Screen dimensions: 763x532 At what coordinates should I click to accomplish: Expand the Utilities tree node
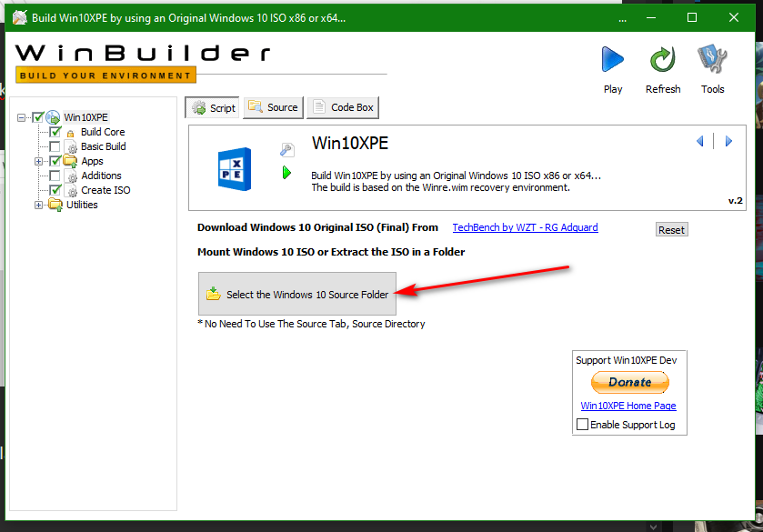[38, 206]
